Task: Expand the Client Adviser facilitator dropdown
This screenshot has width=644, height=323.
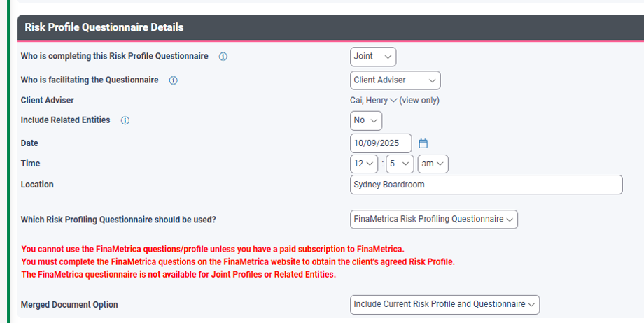Action: pyautogui.click(x=395, y=80)
